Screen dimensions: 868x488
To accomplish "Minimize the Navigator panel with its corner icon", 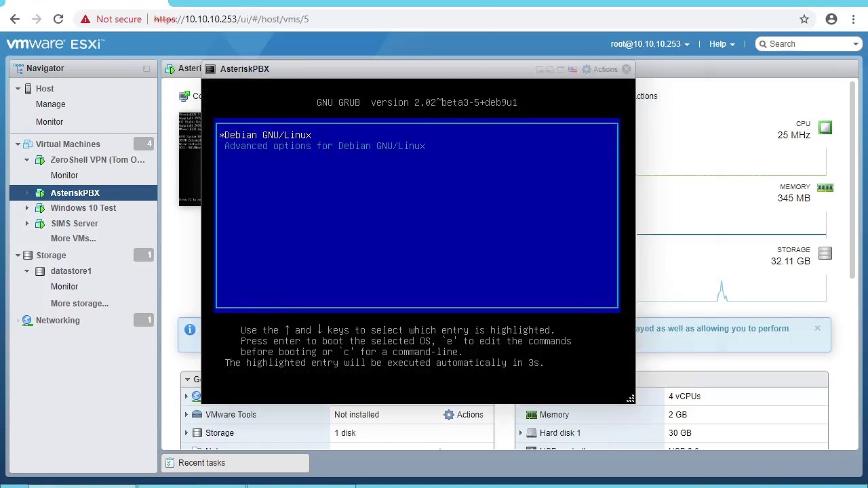I will click(146, 68).
